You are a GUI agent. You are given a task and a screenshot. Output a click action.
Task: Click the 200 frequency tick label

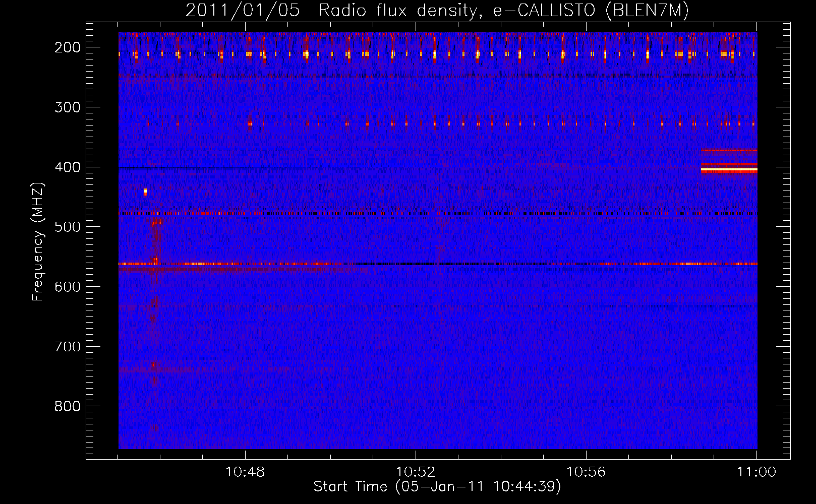pyautogui.click(x=68, y=47)
